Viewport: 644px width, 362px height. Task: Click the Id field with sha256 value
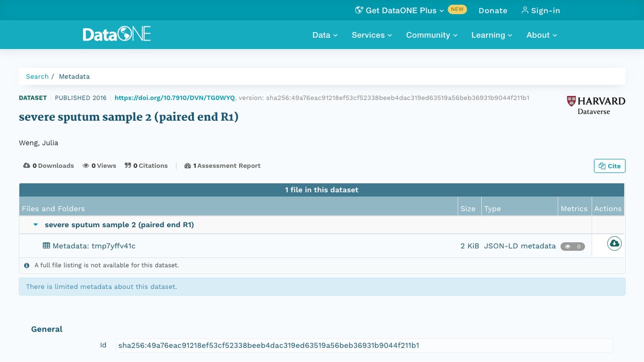tap(364, 345)
